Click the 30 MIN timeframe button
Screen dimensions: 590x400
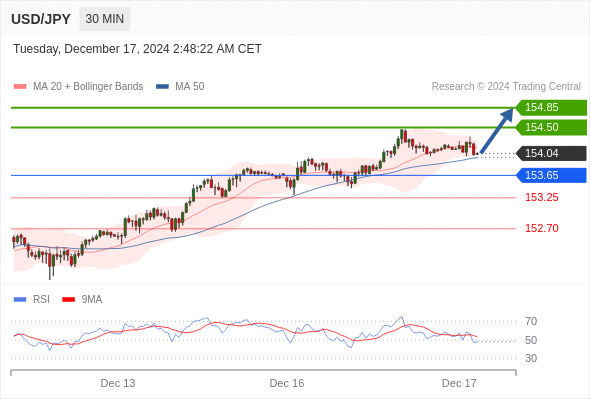[105, 19]
